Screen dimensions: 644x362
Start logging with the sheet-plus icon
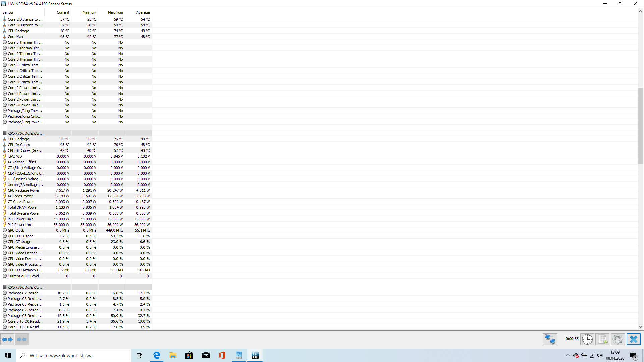pyautogui.click(x=602, y=339)
